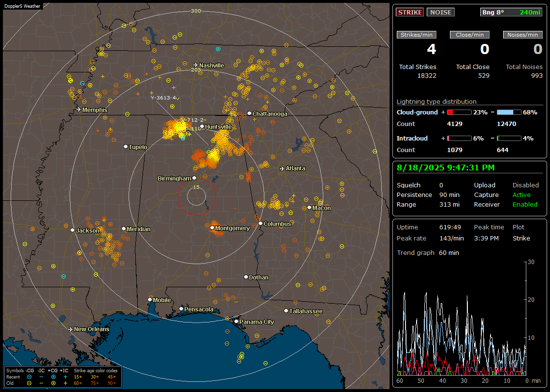Click the cloud-ground negative count 12470
The height and width of the screenshot is (392, 550).
click(x=507, y=124)
